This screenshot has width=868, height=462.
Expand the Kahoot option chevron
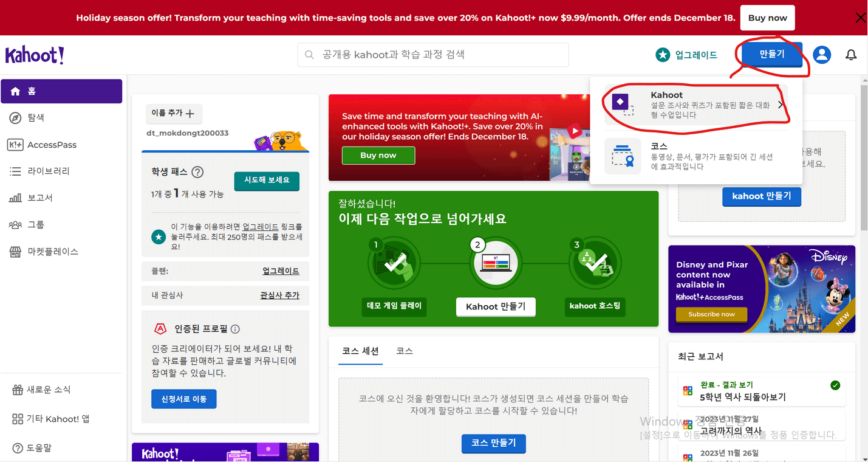pos(781,105)
